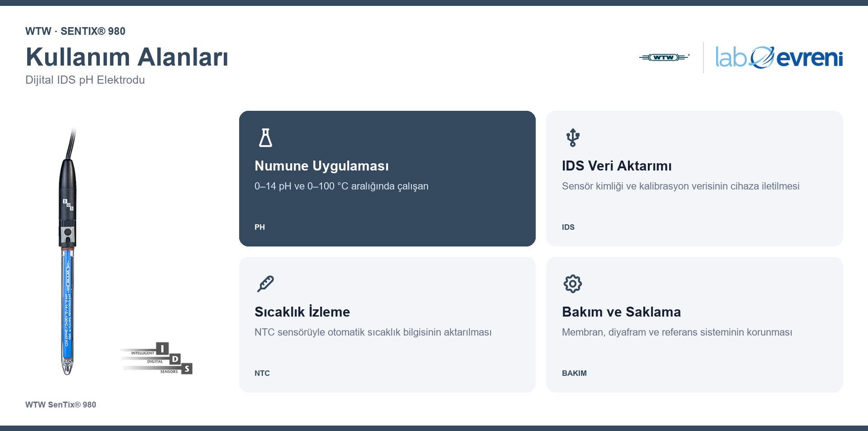Click the flask icon in Numune Uygulaması card
Screen dimensions: 868x431
(265, 138)
